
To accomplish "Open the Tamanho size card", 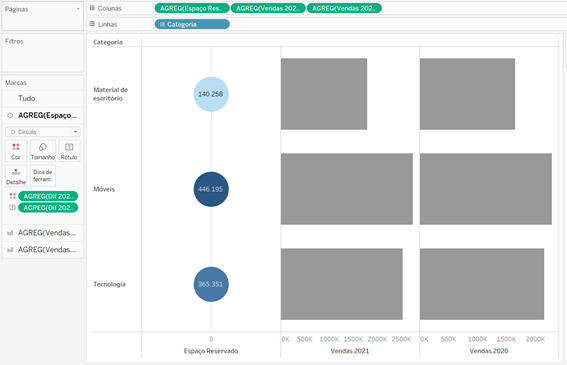I will pos(43,151).
